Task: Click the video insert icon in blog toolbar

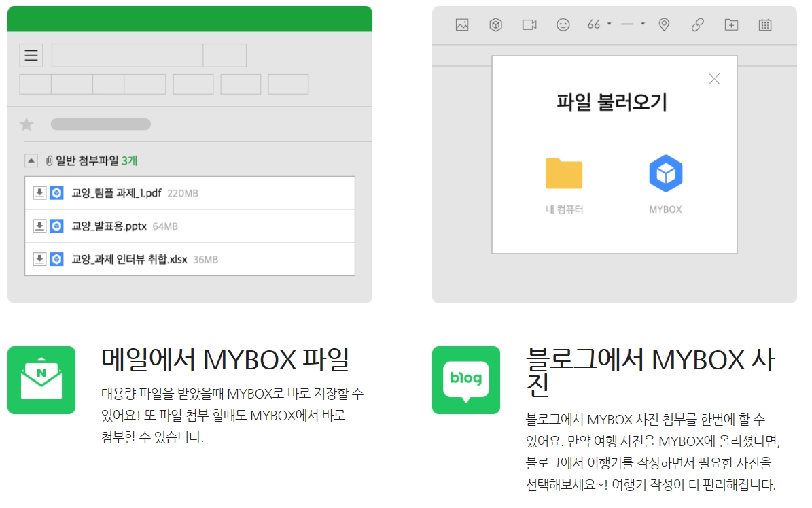Action: click(529, 24)
